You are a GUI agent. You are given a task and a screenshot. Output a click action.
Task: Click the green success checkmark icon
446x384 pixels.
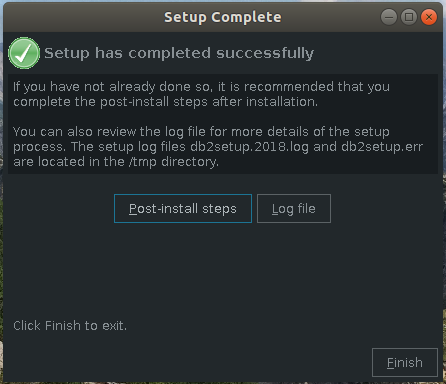24,53
